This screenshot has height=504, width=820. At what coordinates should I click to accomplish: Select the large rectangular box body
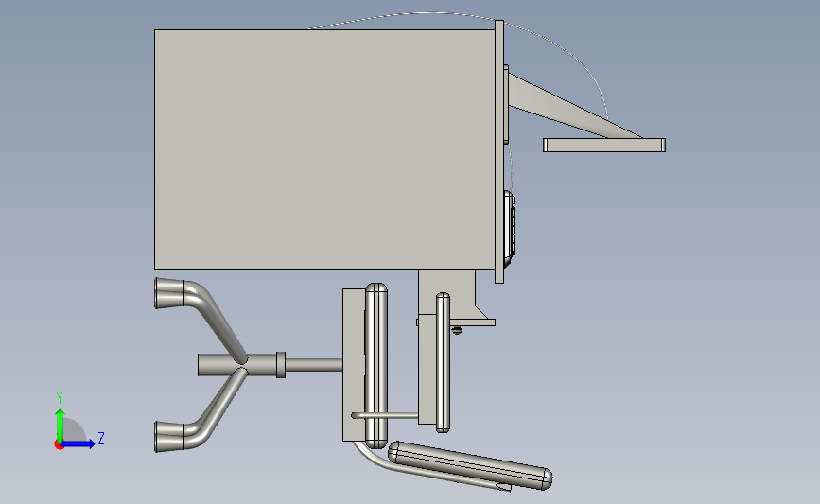click(324, 149)
